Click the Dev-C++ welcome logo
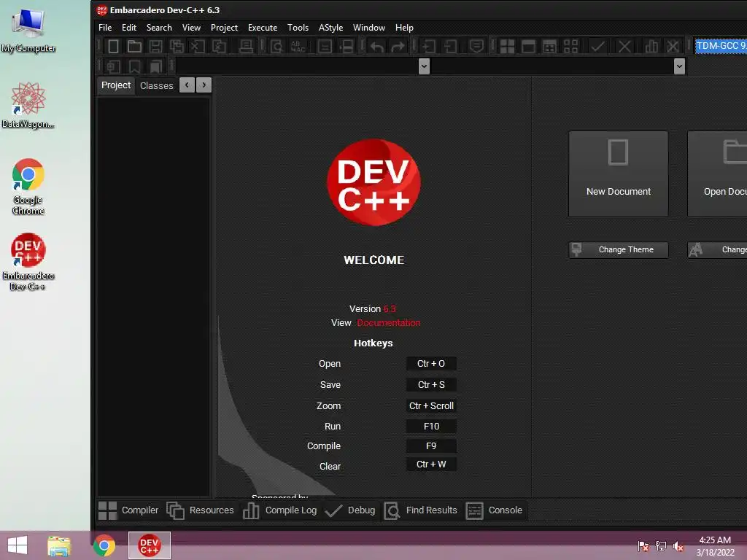 tap(374, 182)
